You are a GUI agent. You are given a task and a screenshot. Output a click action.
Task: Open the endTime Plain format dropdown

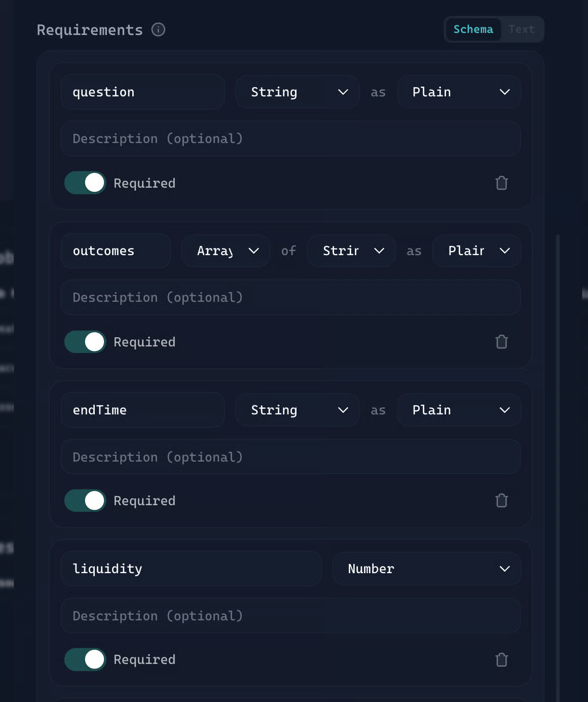(459, 410)
